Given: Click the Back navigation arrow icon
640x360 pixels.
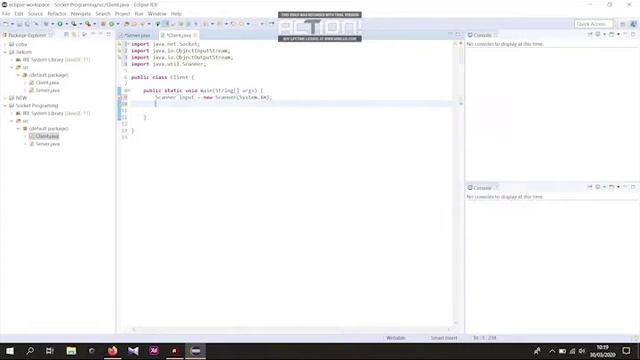Looking at the screenshot, I should [242, 24].
